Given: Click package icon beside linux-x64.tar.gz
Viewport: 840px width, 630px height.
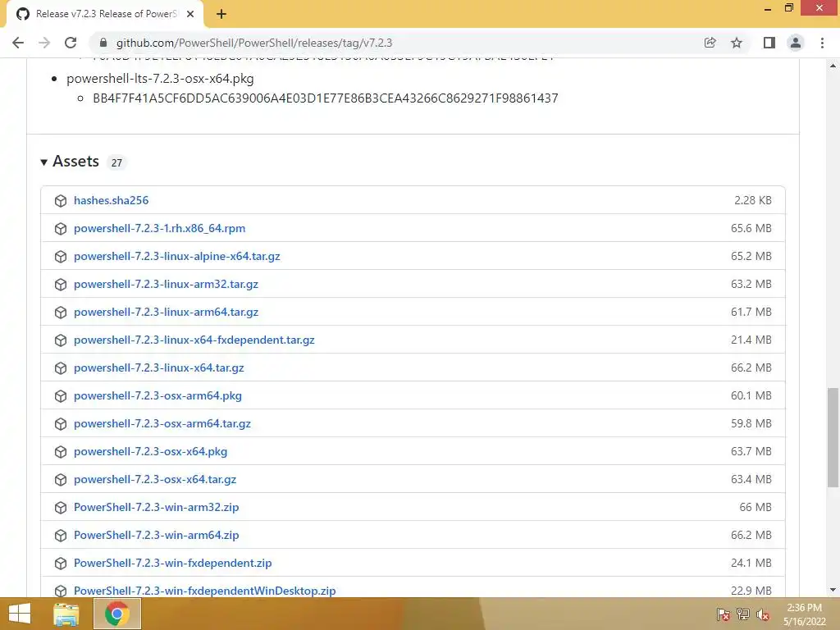Looking at the screenshot, I should click(61, 368).
